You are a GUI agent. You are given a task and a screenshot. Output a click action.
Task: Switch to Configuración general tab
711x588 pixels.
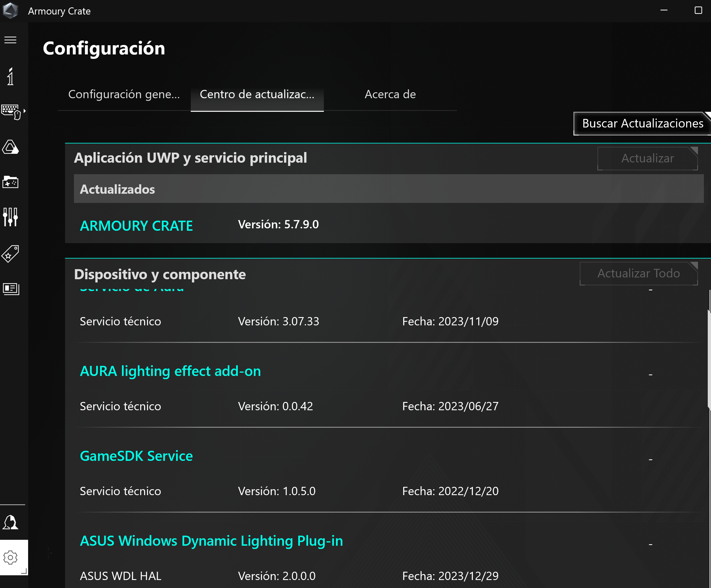[x=124, y=94]
